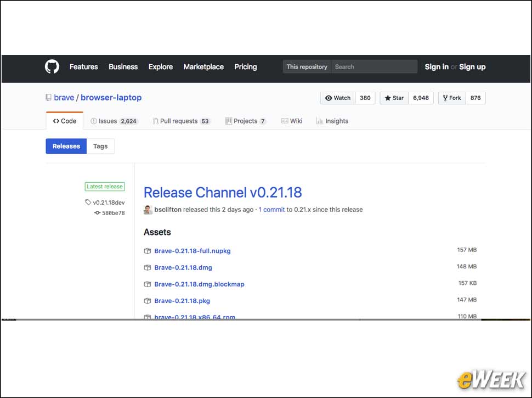The width and height of the screenshot is (532, 398).
Task: Download Brave-0.21.18.dmg.blockmap
Action: click(x=199, y=284)
